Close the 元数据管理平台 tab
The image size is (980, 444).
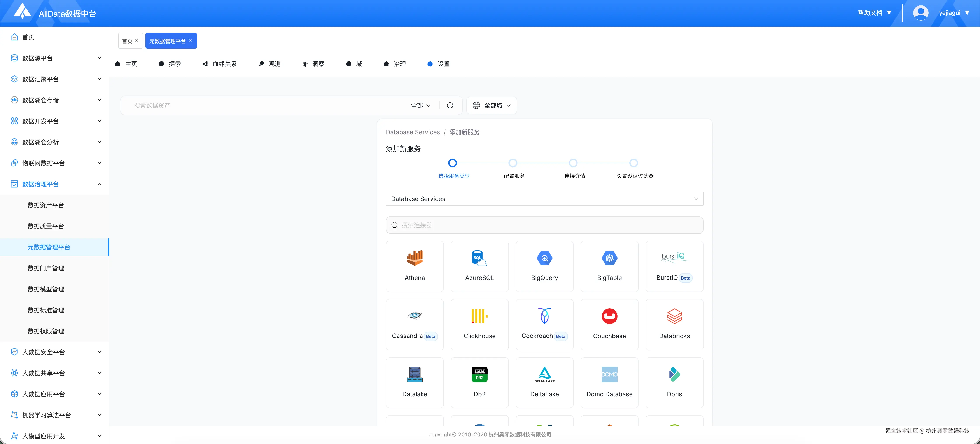tap(190, 41)
